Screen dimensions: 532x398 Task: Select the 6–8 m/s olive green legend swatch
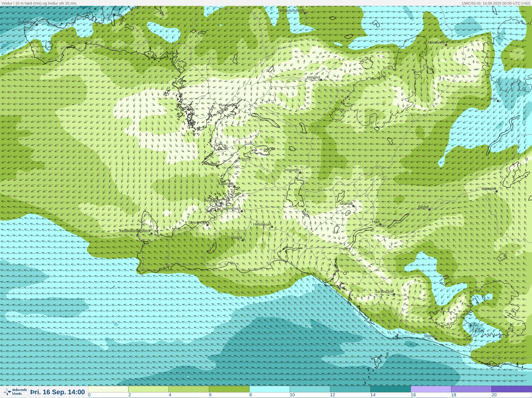click(229, 389)
